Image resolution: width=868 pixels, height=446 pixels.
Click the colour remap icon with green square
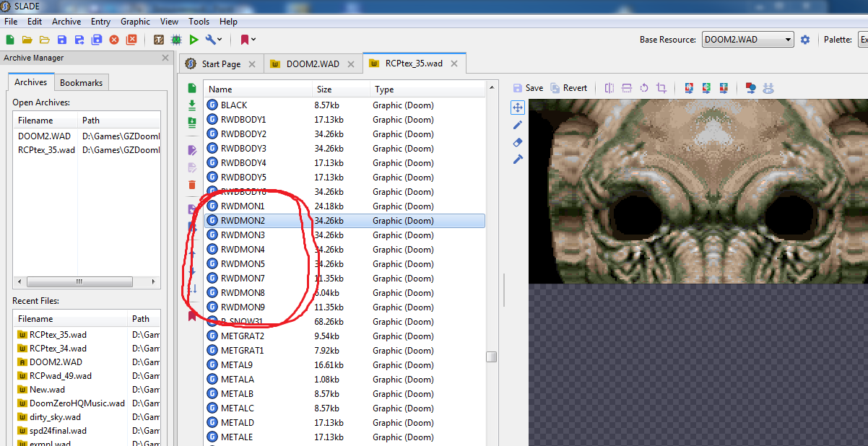(x=706, y=88)
